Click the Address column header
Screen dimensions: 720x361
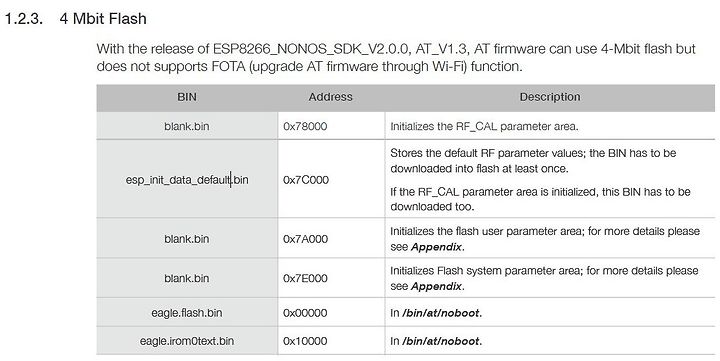(x=331, y=97)
